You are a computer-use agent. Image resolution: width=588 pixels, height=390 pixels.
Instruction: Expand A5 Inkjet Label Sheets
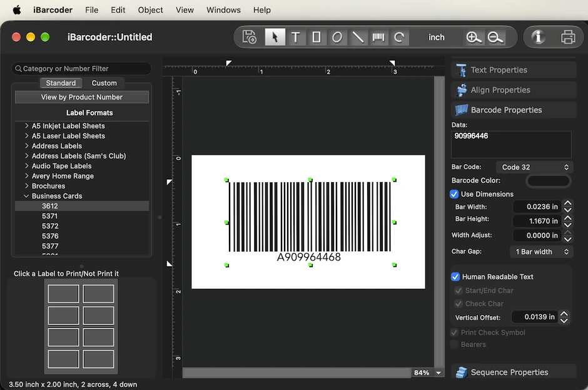tap(27, 126)
